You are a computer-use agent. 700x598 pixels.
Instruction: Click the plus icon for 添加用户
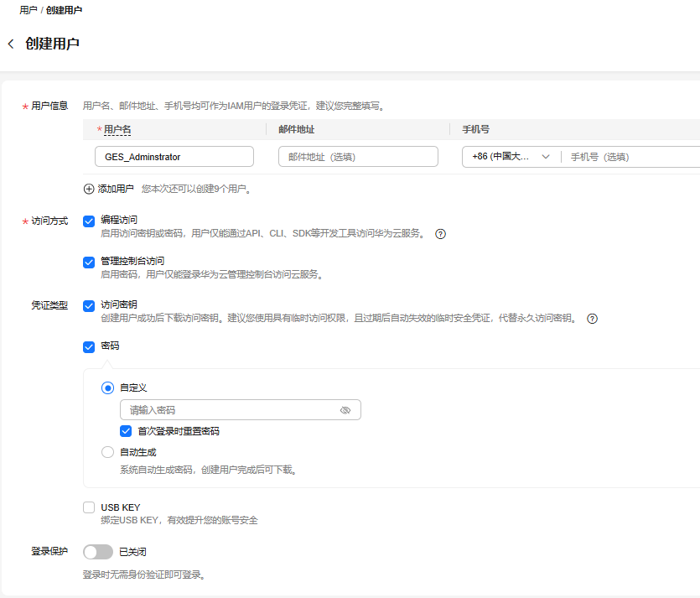[89, 189]
